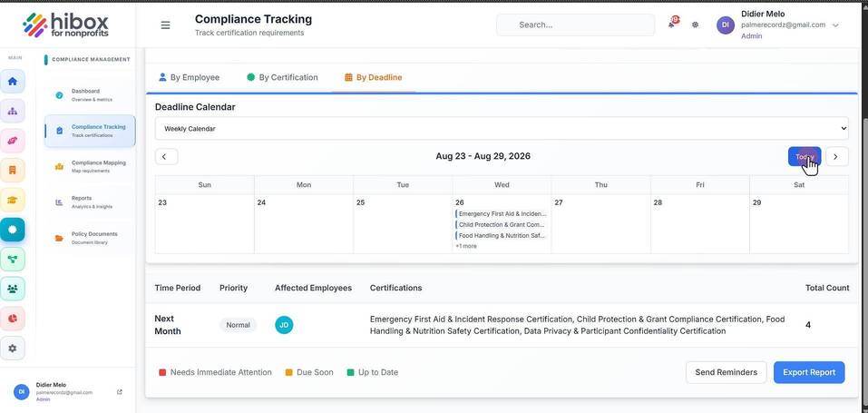Click the Priority column header

coord(234,288)
